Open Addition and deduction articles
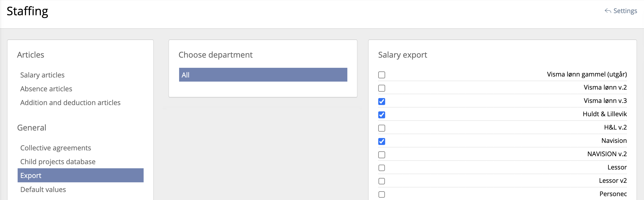Viewport: 644px width, 200px height. pyautogui.click(x=70, y=102)
